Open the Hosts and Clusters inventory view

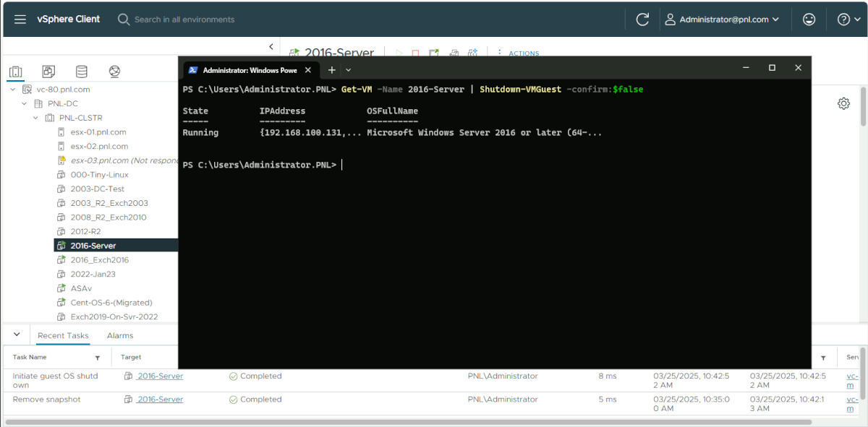click(x=16, y=72)
